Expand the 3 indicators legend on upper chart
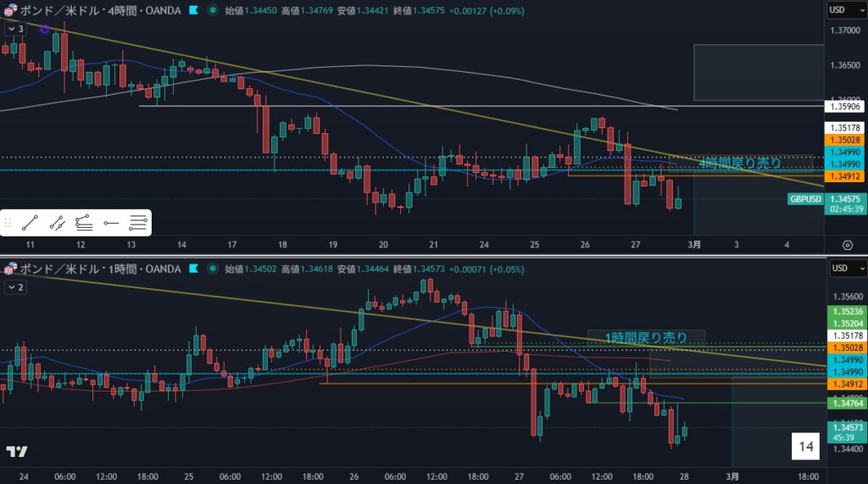868x484 pixels. coord(14,29)
